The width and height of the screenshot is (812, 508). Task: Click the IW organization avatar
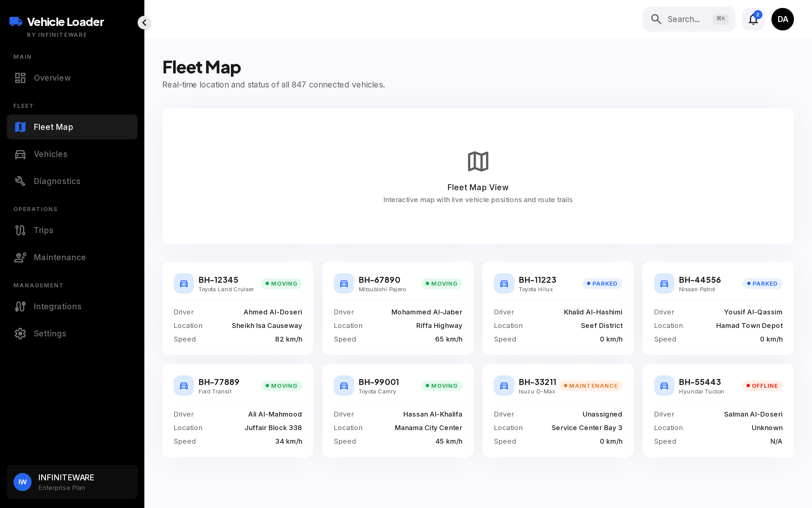23,482
